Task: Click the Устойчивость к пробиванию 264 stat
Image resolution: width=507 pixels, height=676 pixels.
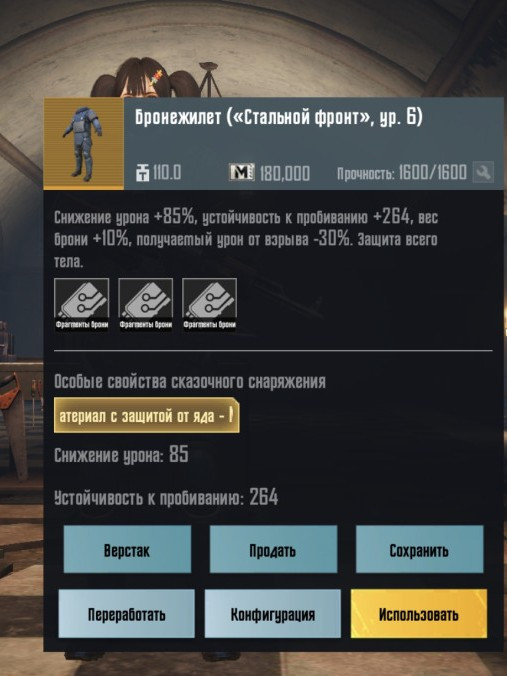Action: [166, 497]
